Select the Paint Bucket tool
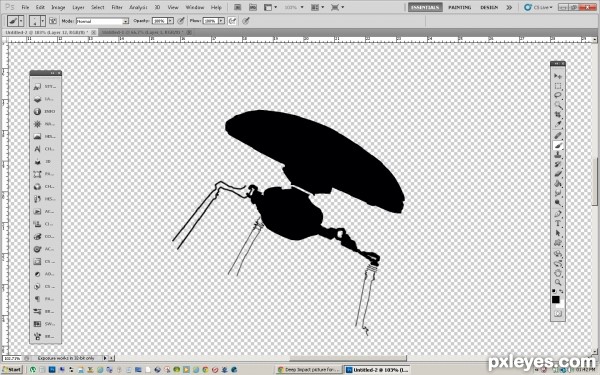The height and width of the screenshot is (375, 600). pyautogui.click(x=558, y=184)
